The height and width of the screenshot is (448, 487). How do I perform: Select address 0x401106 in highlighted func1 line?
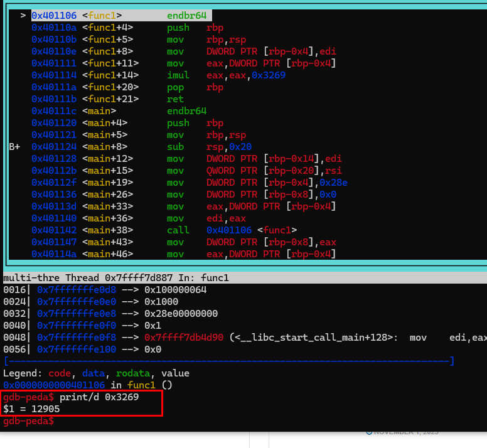pyautogui.click(x=54, y=15)
